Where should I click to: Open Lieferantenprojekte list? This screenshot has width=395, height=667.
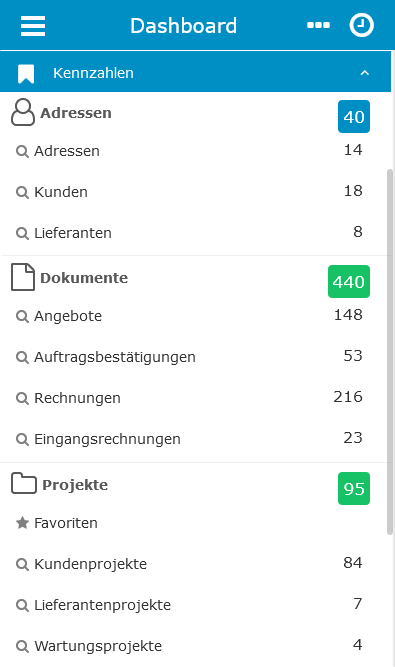coord(189,604)
